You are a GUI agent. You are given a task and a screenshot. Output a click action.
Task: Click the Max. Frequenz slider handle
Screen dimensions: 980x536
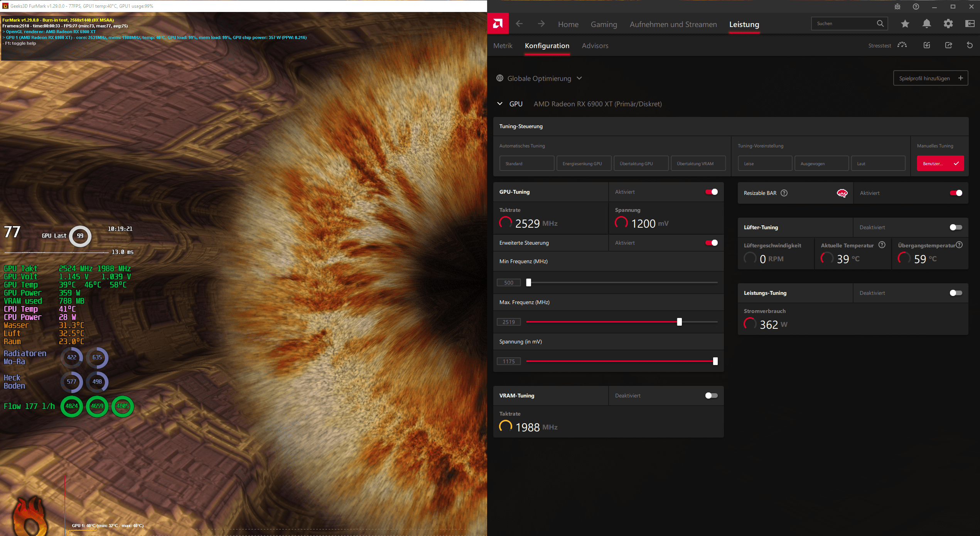(x=679, y=322)
